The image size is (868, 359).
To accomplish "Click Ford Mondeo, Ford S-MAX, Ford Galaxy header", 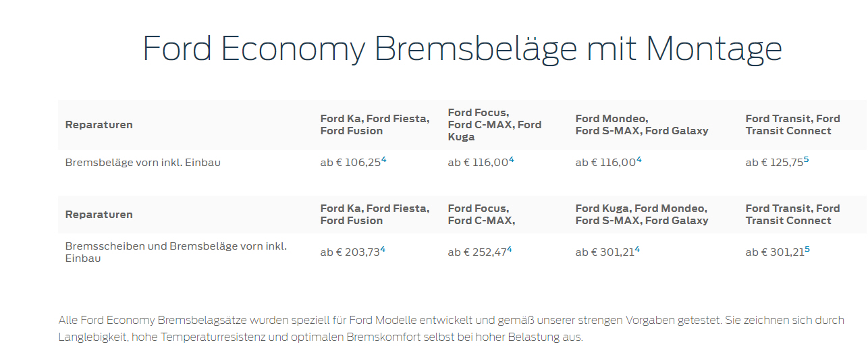I will [642, 125].
